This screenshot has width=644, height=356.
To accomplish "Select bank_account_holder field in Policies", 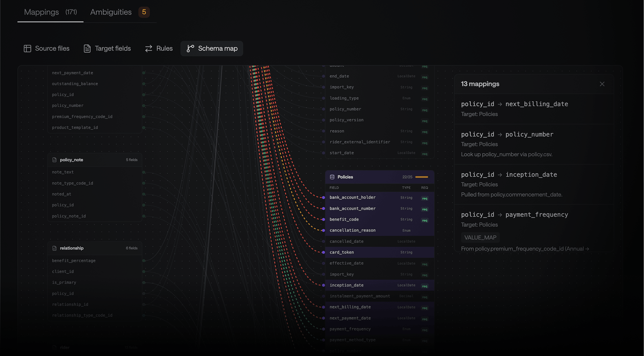I will point(380,198).
